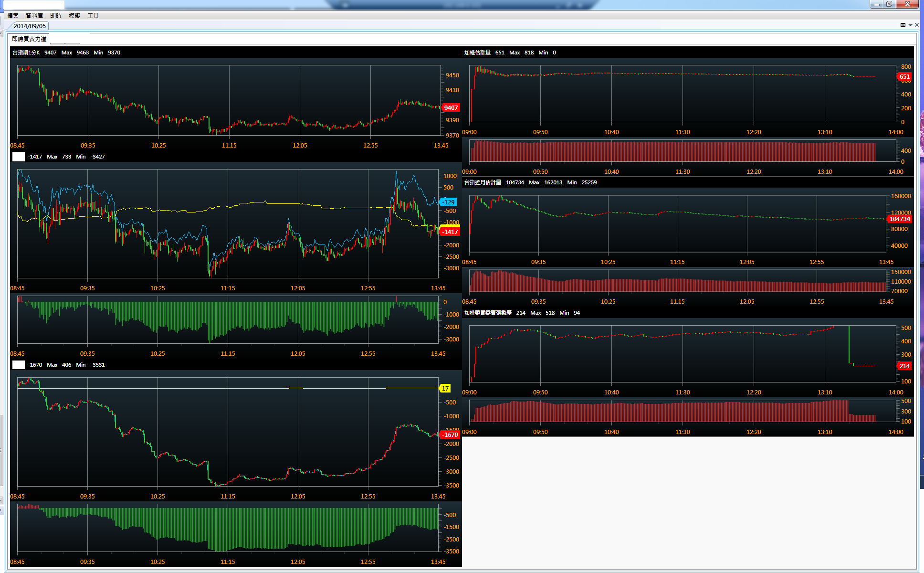
Task: Click the 加權估計量 chart title
Action: (x=477, y=53)
